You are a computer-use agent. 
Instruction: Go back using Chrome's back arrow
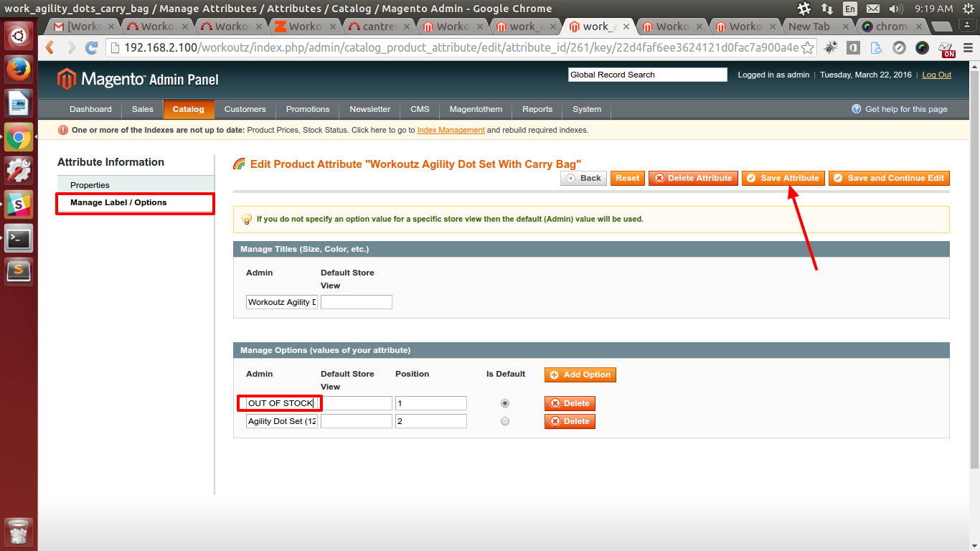50,48
